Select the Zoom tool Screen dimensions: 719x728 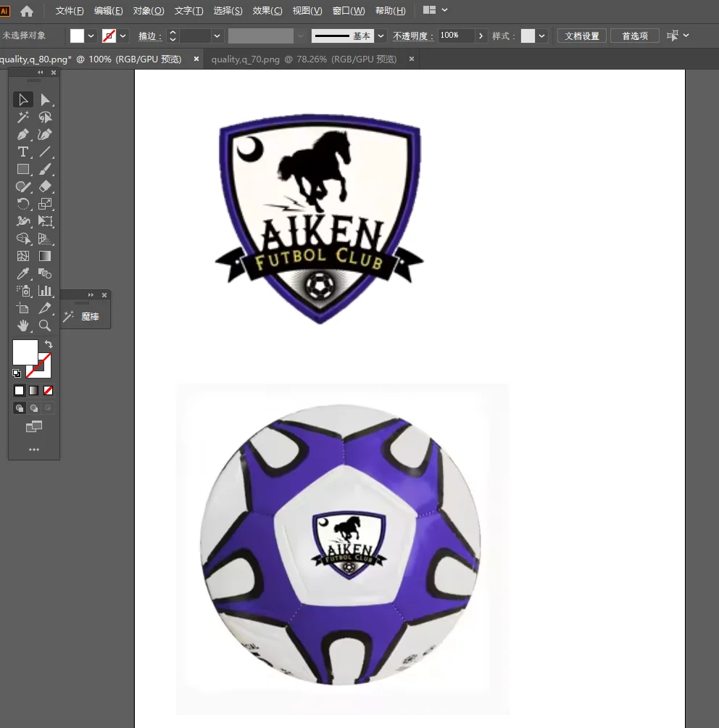[x=45, y=326]
